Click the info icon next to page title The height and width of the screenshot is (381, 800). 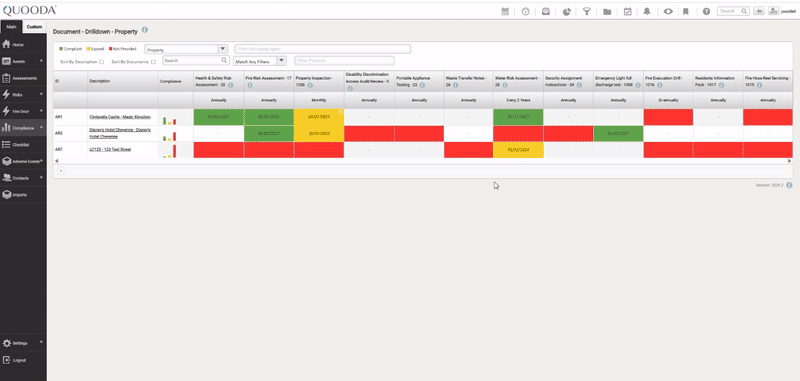(145, 30)
